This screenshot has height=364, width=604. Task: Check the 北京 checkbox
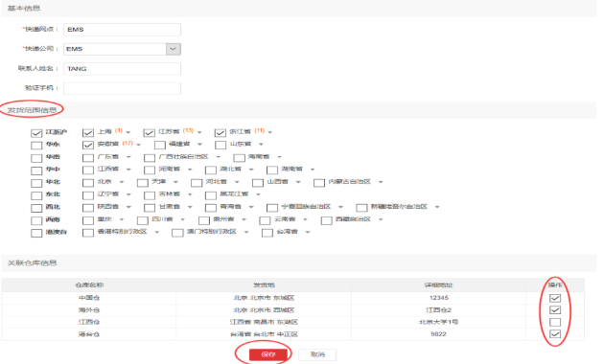[x=88, y=183]
